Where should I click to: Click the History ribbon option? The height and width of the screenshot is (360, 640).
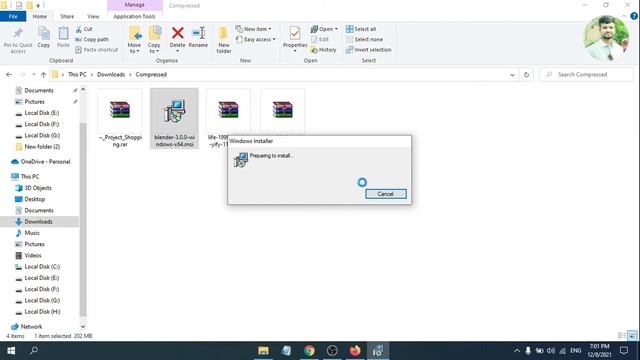coord(323,50)
